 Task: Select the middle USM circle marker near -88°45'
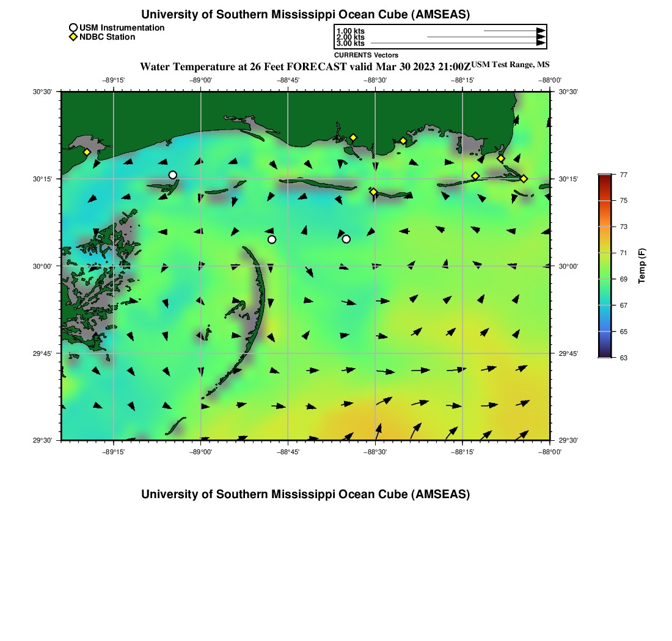coord(272,239)
